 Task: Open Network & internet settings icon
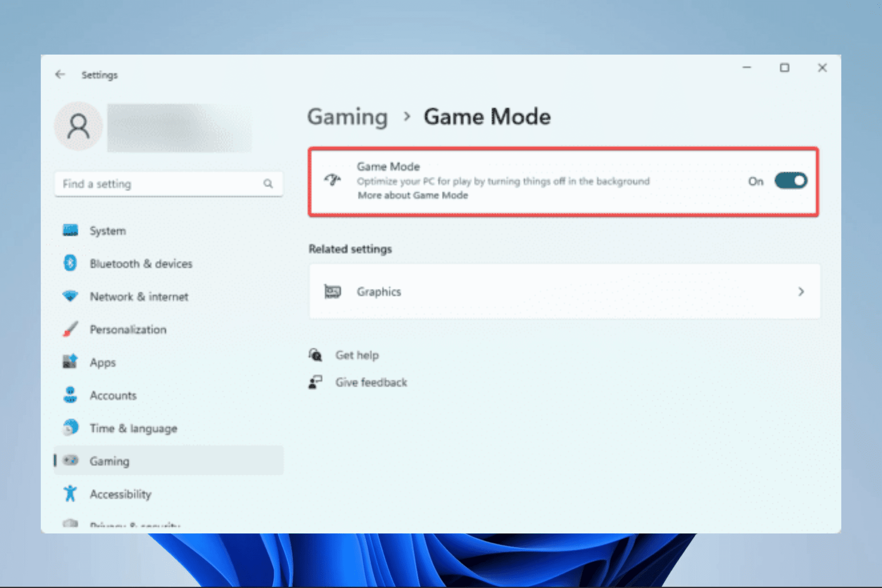[x=70, y=296]
